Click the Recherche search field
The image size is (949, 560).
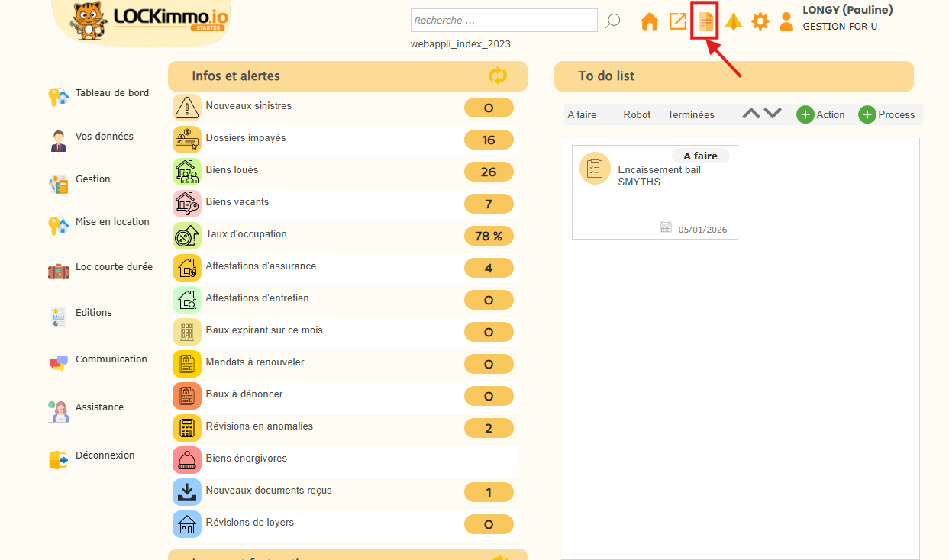pos(504,20)
